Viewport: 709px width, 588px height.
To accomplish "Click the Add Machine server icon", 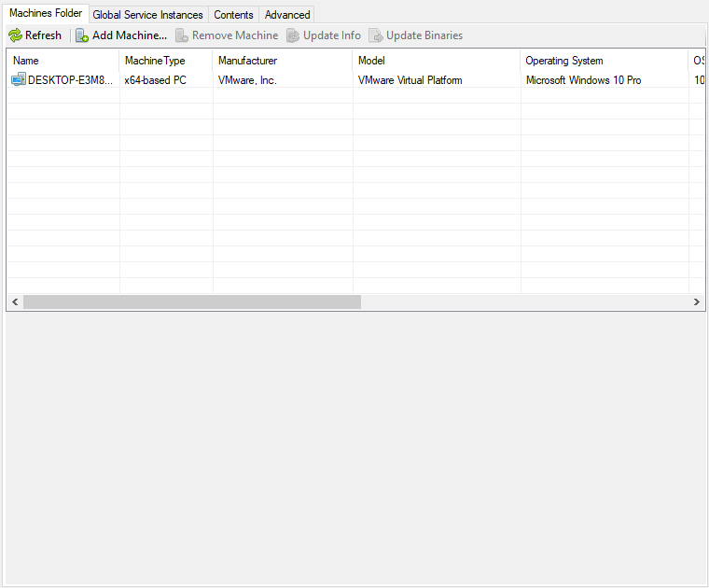I will click(82, 35).
